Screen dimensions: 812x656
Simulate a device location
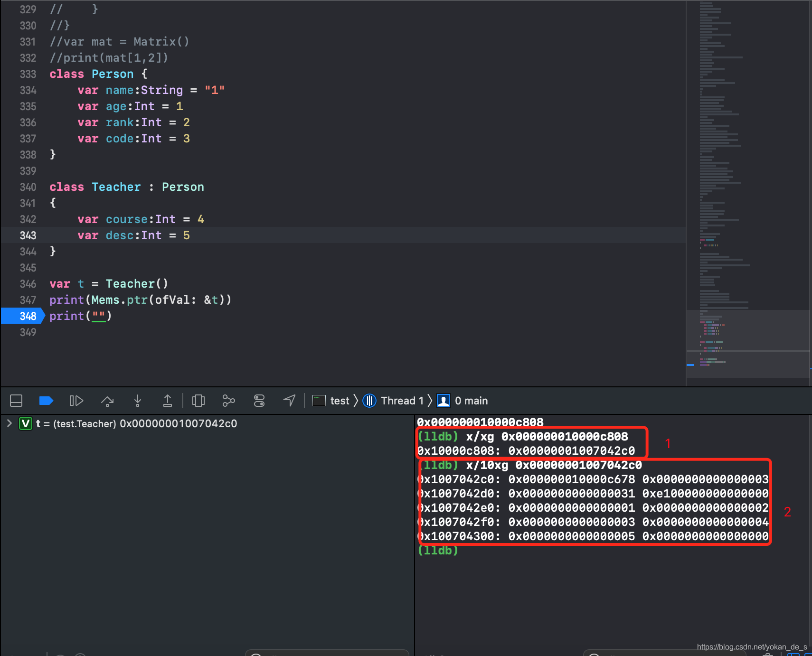point(289,401)
